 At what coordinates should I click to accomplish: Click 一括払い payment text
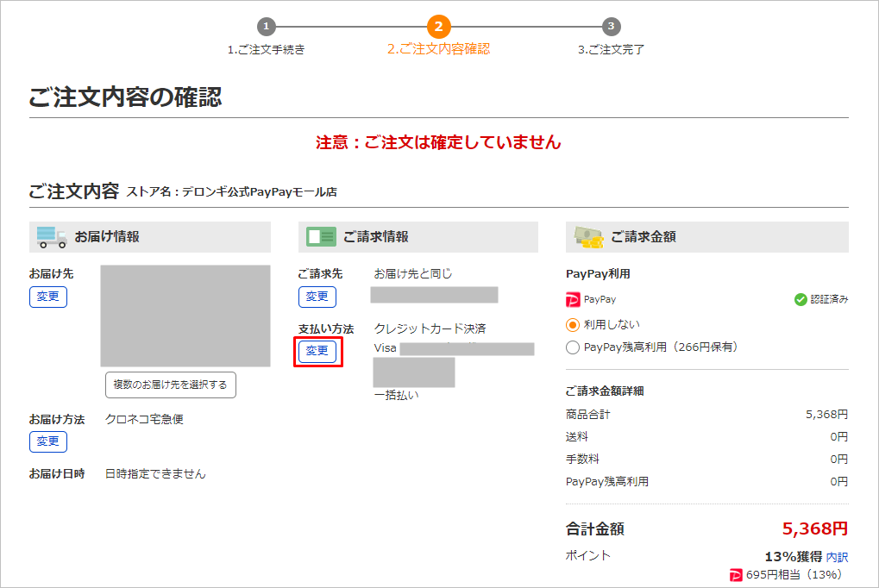[396, 395]
